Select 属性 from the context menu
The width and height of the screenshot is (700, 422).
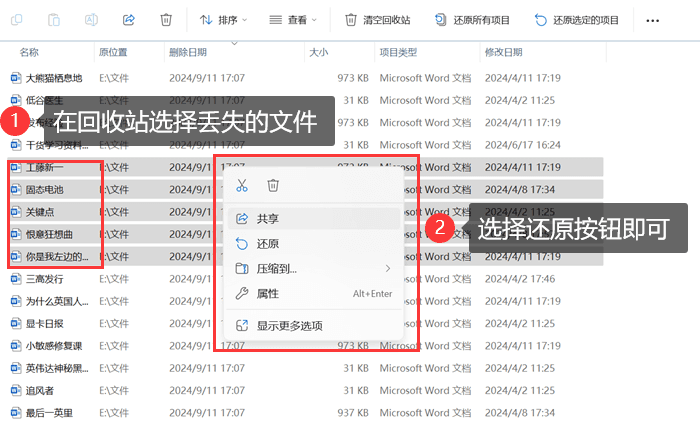[267, 293]
